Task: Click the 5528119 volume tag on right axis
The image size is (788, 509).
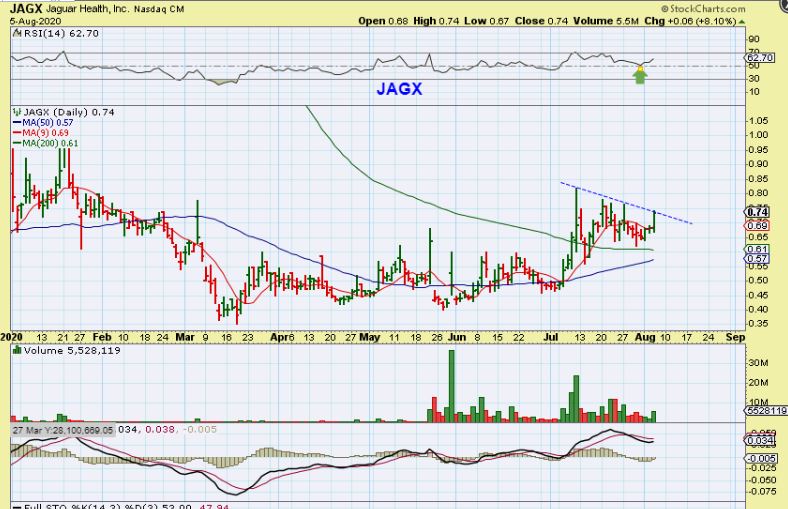Action: coord(766,411)
